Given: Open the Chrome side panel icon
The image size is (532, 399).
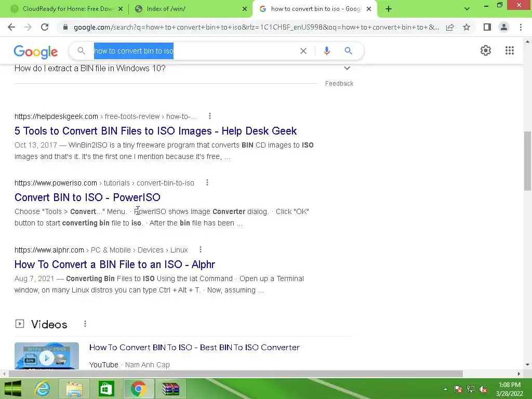Looking at the screenshot, I should 487,27.
